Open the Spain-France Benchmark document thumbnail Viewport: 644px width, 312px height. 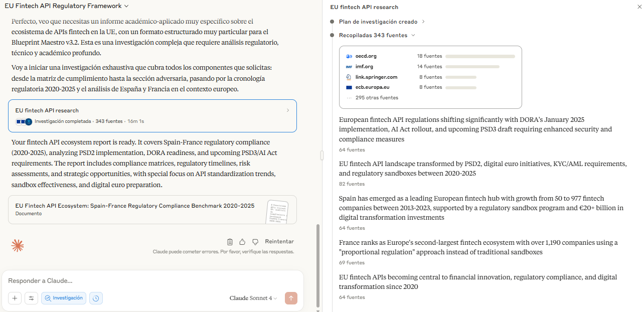tap(276, 211)
